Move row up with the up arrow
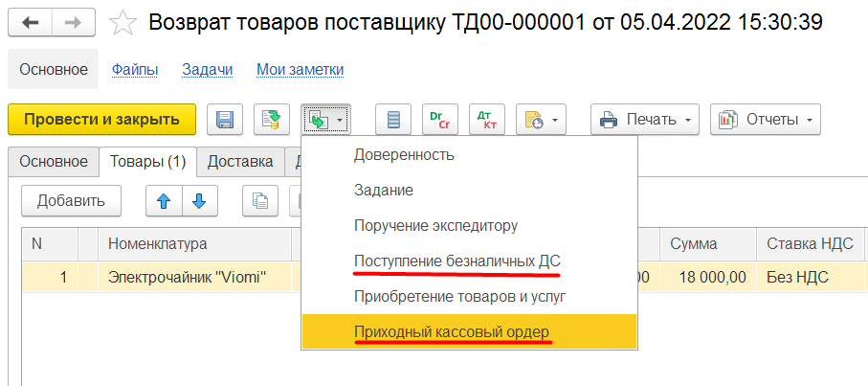This screenshot has width=868, height=386. click(x=164, y=200)
